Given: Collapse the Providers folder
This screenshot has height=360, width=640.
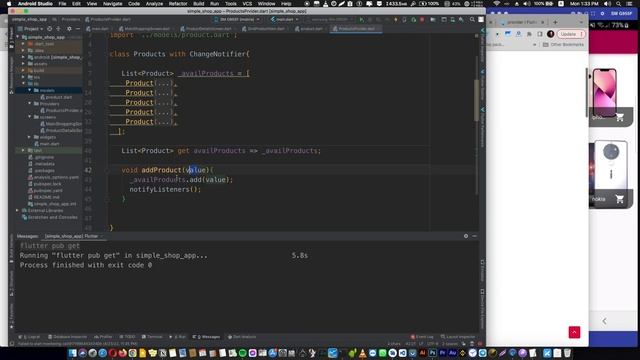Looking at the screenshot, I should coord(30,104).
